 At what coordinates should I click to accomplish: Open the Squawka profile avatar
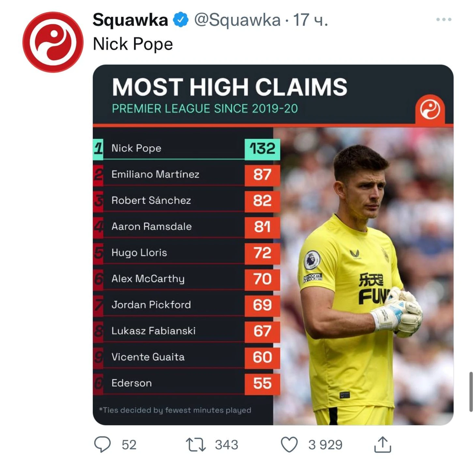click(52, 42)
